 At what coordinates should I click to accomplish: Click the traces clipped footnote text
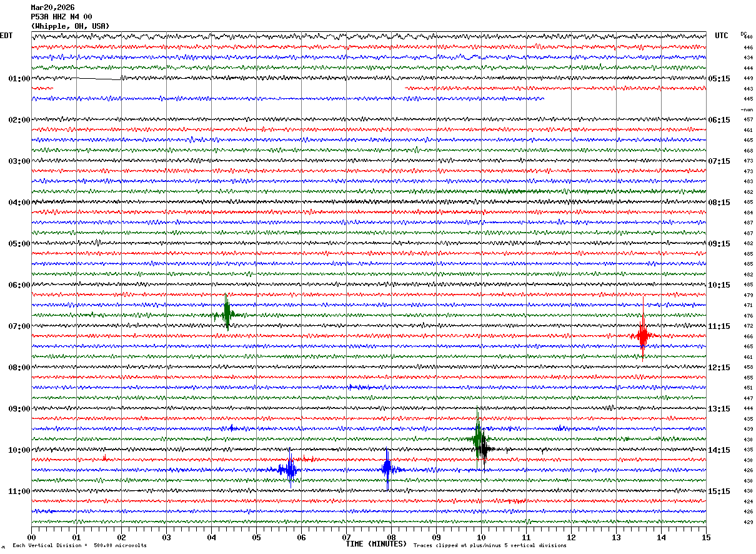(490, 546)
